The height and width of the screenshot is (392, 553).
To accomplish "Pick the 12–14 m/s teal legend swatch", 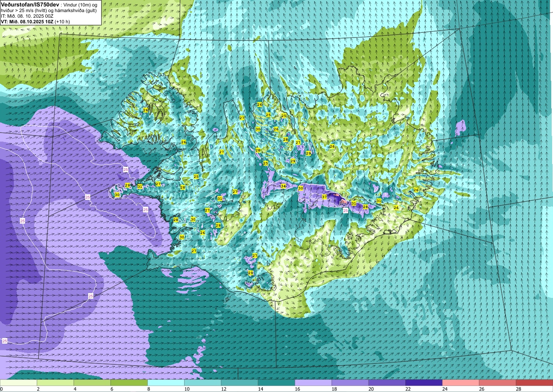I will (x=239, y=383).
